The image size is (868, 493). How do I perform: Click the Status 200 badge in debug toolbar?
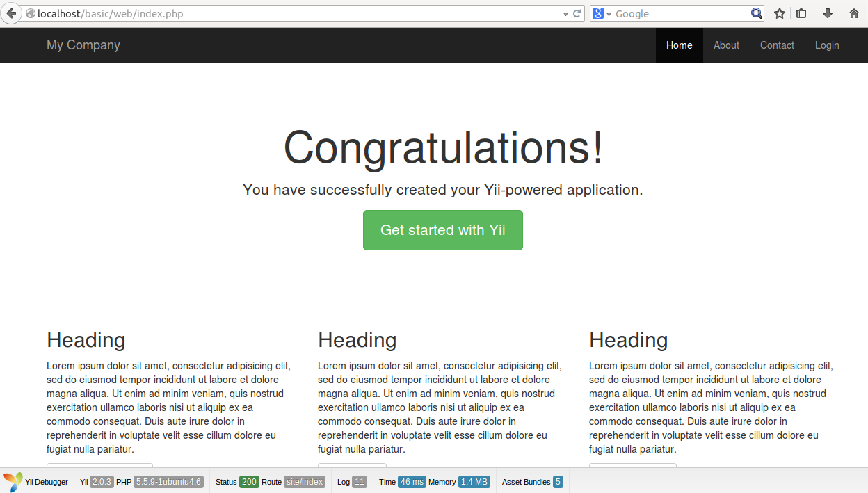tap(248, 481)
